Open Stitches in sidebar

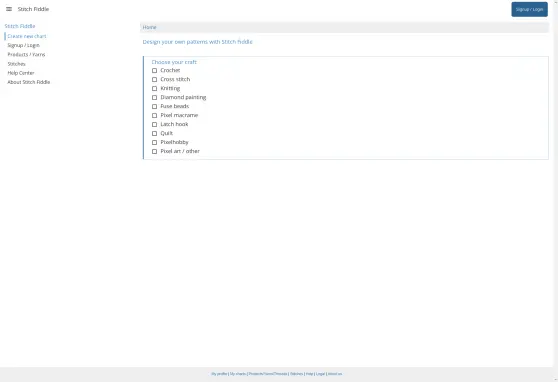16,64
